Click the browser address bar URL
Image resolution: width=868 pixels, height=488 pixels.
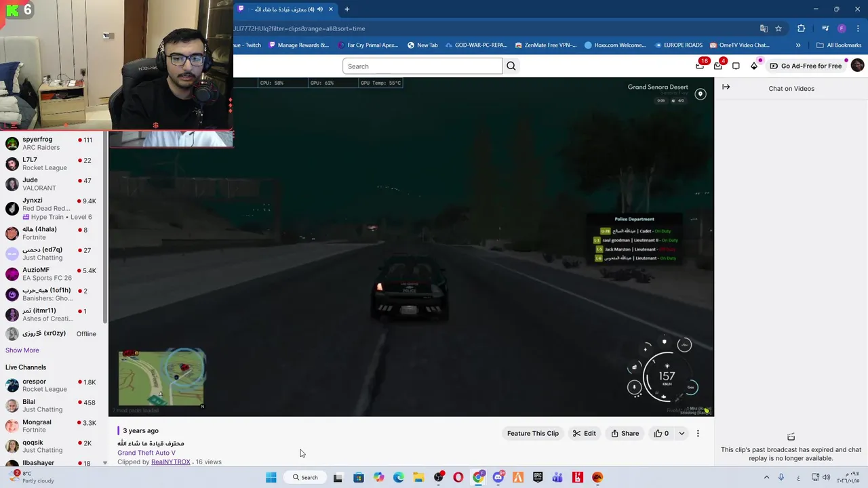300,28
